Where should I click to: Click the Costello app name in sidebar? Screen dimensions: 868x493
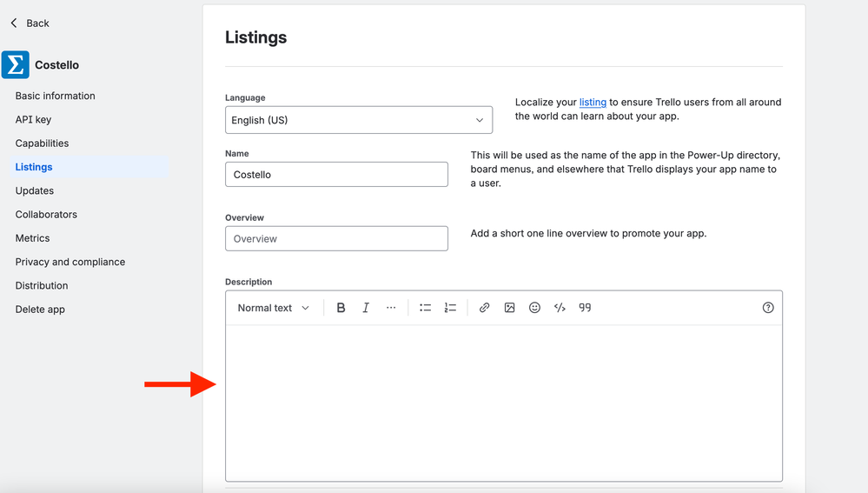pos(57,65)
